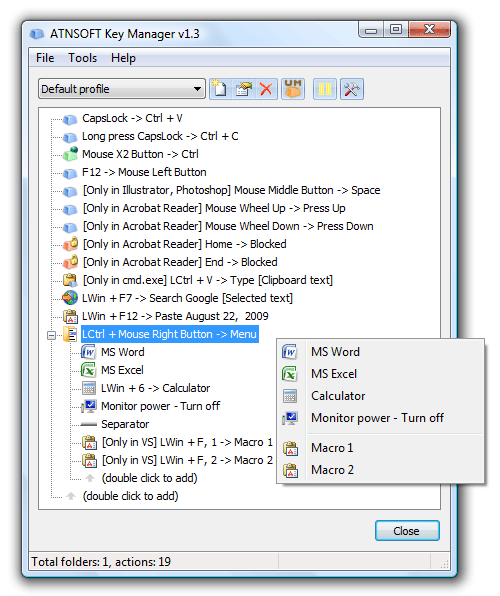Screen dimensions: 500x596
Task: Select MS Word tree item
Action: (x=122, y=352)
